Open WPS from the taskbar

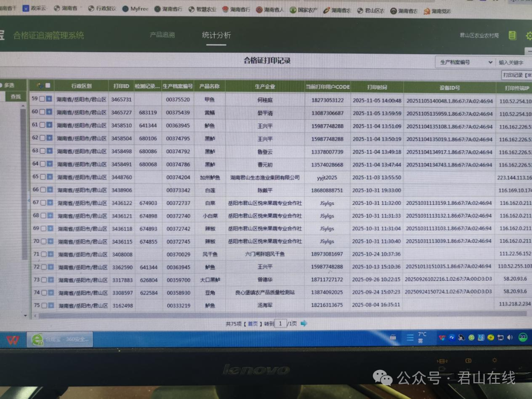click(13, 339)
